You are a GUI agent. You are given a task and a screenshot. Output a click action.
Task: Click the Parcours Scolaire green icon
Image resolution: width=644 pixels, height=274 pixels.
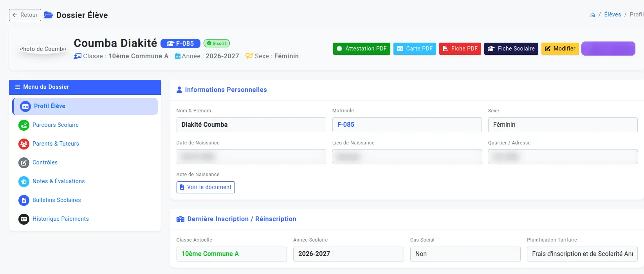(24, 125)
